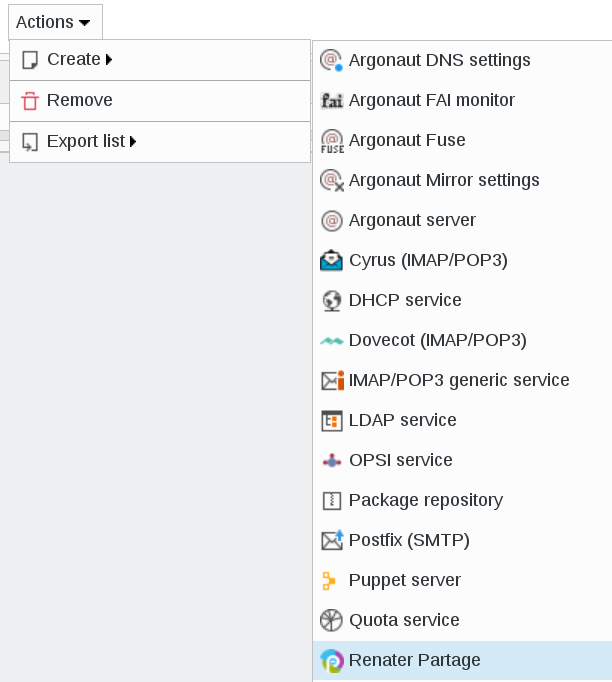This screenshot has width=612, height=682.
Task: Expand the Create submenu arrow
Action: tap(109, 60)
